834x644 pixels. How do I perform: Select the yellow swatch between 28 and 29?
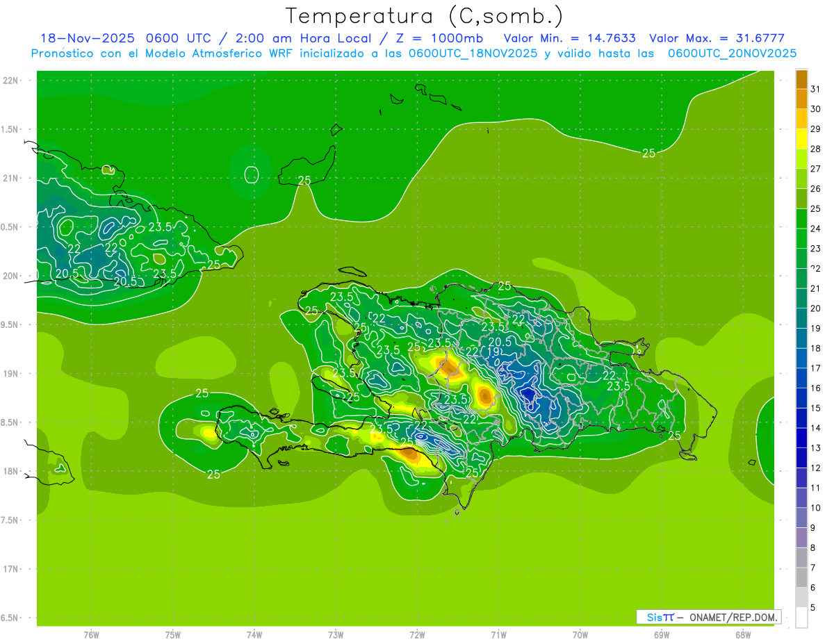click(801, 139)
